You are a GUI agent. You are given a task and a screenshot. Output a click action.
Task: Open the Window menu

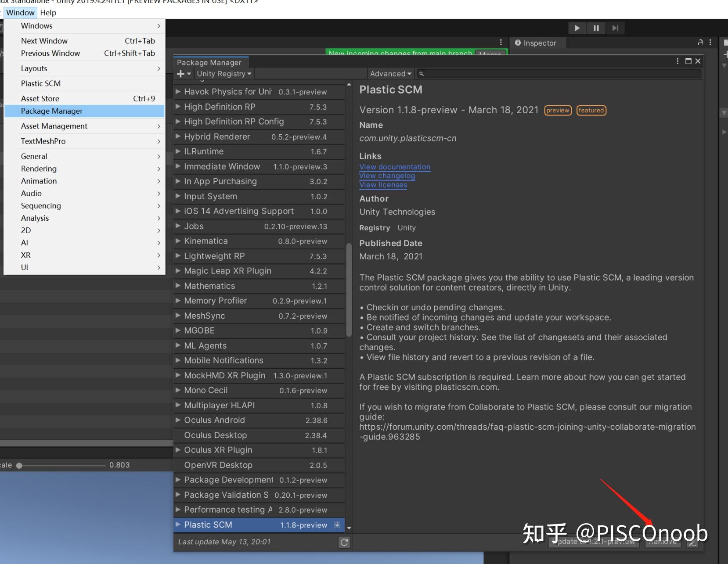(x=20, y=12)
